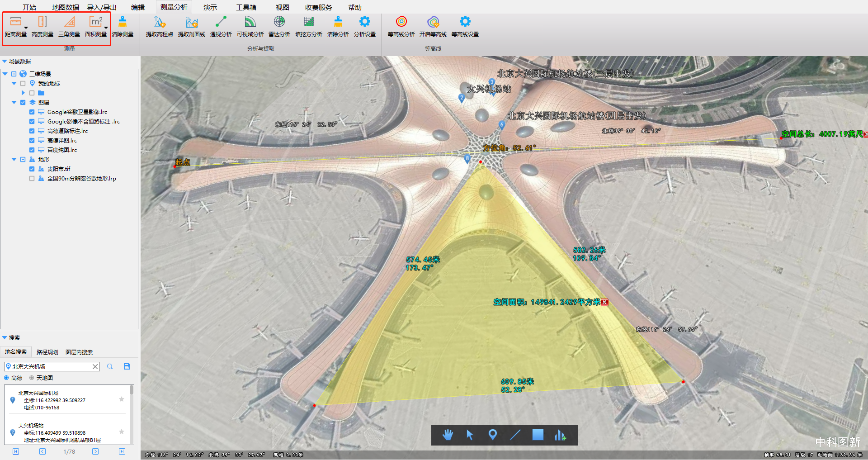Select the 距离测量 distance measurement tool
This screenshot has width=868, height=460.
pyautogui.click(x=15, y=26)
